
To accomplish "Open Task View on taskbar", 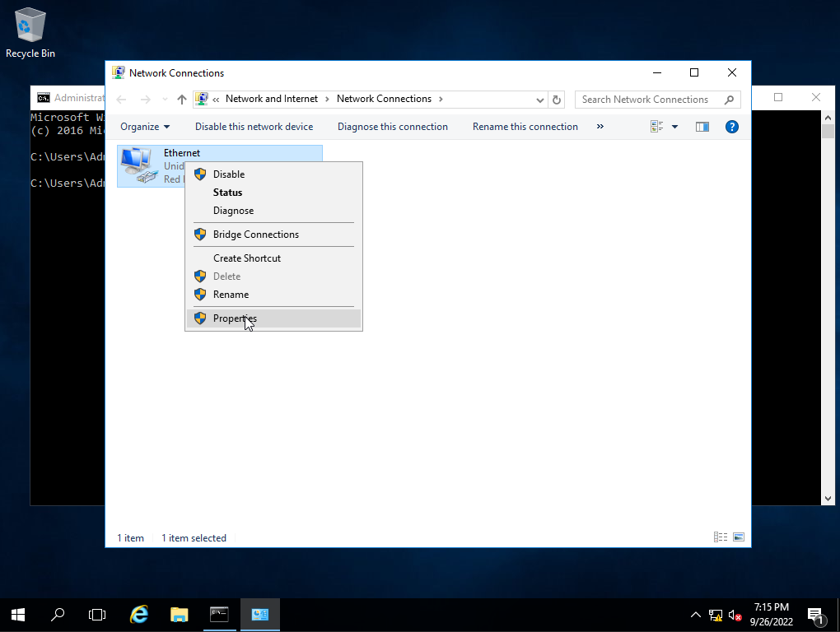I will pos(97,616).
